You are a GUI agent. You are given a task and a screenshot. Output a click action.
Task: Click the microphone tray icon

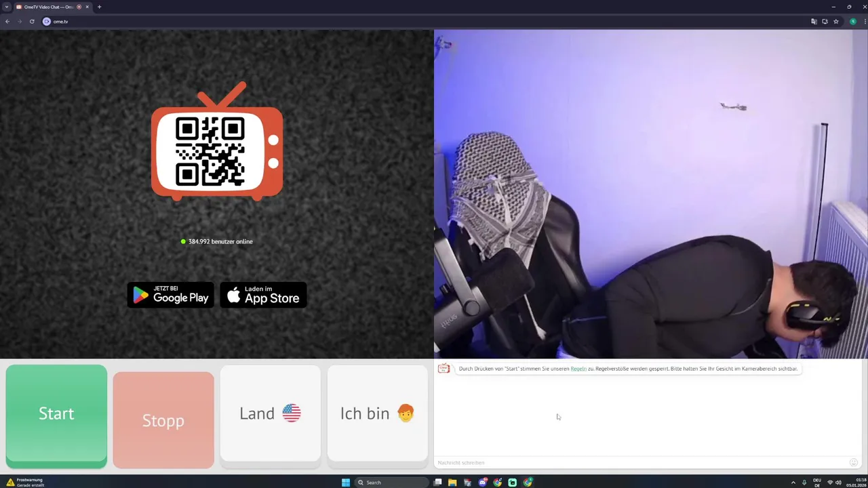click(804, 483)
